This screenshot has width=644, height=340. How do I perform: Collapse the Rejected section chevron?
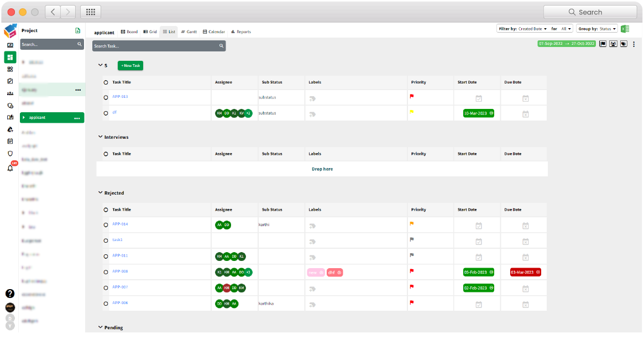tap(100, 192)
